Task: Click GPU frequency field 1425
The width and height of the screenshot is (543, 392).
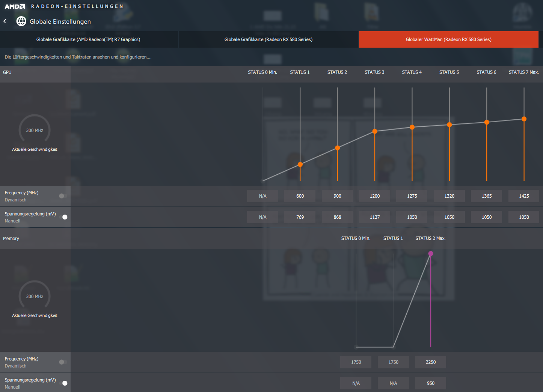Action: click(x=524, y=196)
